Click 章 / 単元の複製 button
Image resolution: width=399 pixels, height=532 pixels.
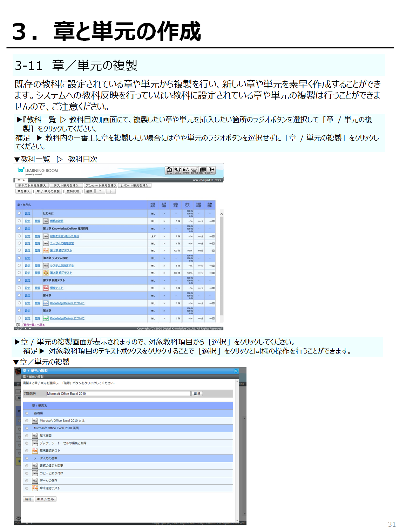tap(48, 191)
